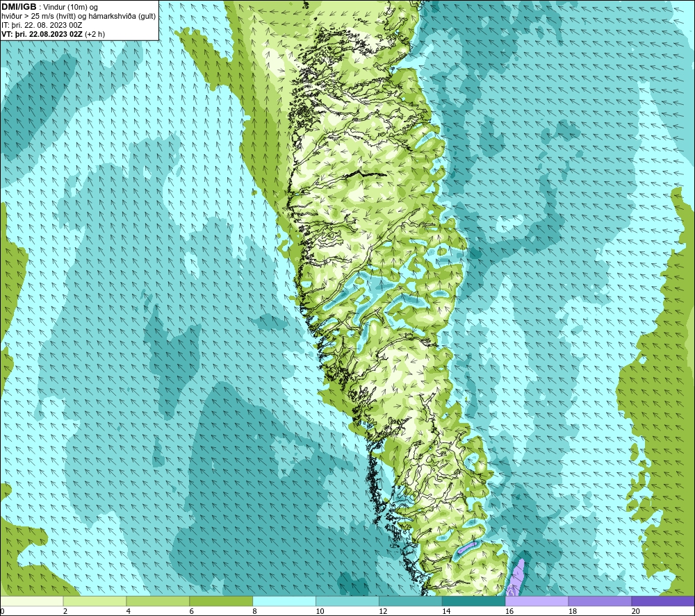
Task: Click the 4–6 m/s green legend swatch
Action: click(158, 601)
